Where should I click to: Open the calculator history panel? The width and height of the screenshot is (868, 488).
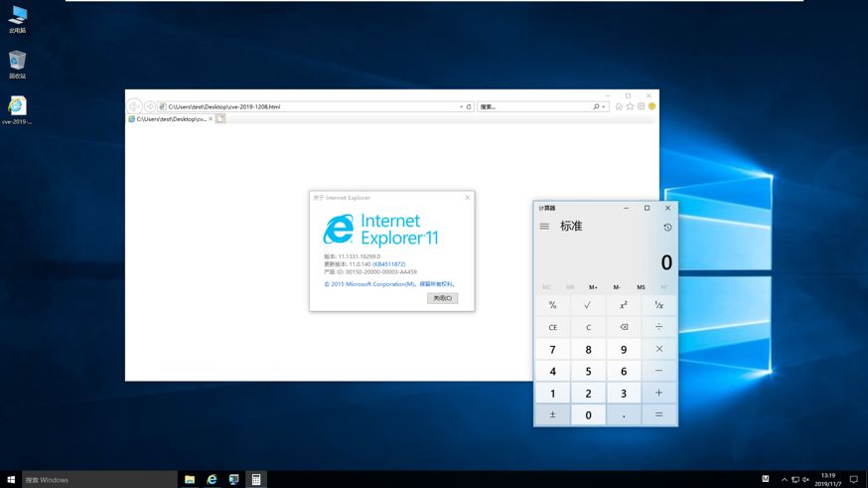[x=667, y=228]
